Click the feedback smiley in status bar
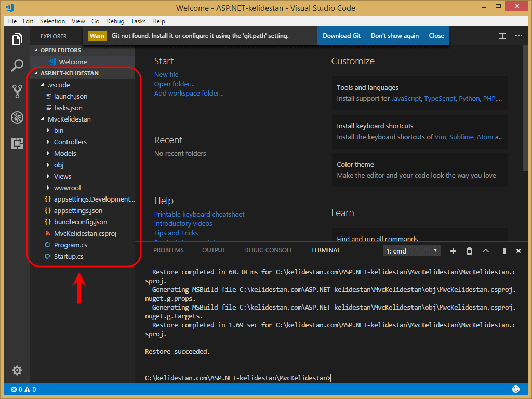Screen dimensions: 532x399 (x=516, y=389)
